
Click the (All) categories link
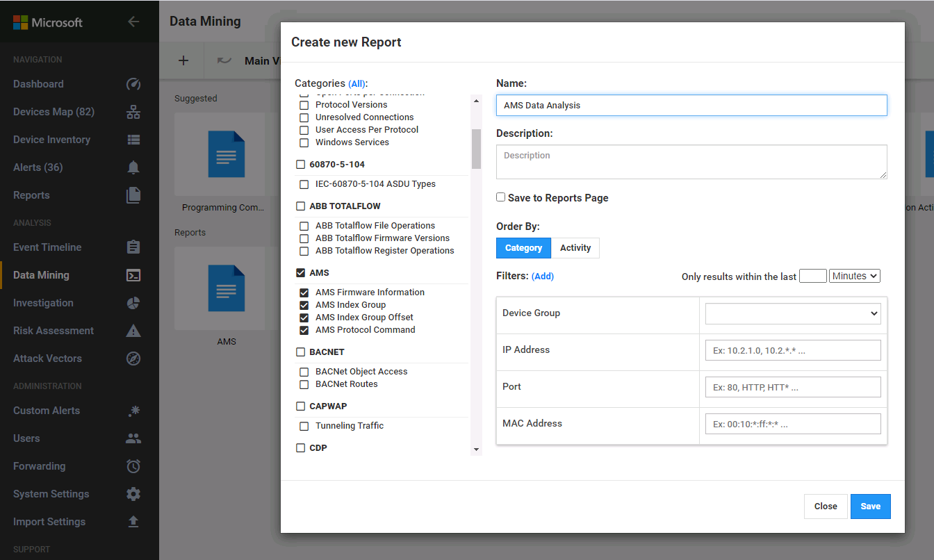[x=357, y=84]
